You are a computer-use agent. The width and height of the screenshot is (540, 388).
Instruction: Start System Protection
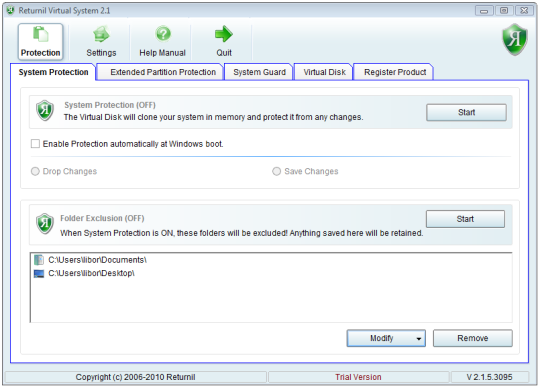coord(466,113)
